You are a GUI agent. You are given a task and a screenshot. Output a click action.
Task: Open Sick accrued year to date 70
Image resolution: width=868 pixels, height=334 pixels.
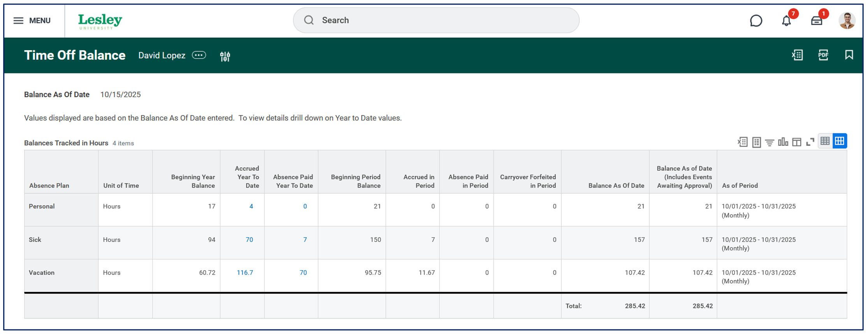click(x=249, y=240)
